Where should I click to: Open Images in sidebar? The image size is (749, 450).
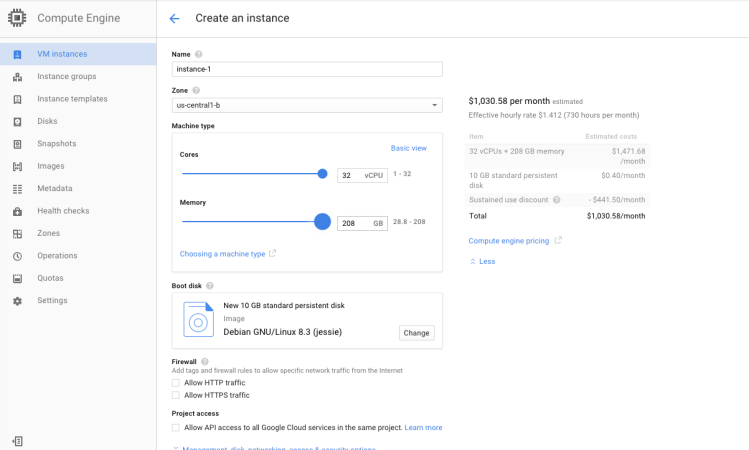[x=78, y=166]
